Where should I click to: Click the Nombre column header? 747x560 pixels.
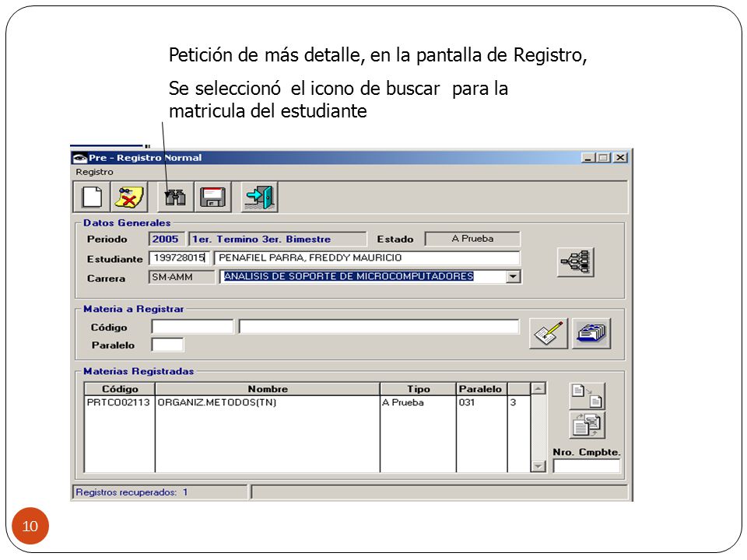click(267, 389)
